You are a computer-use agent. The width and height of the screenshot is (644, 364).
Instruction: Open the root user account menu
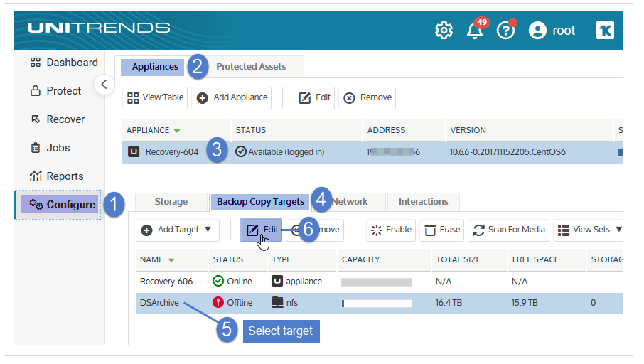coord(552,31)
